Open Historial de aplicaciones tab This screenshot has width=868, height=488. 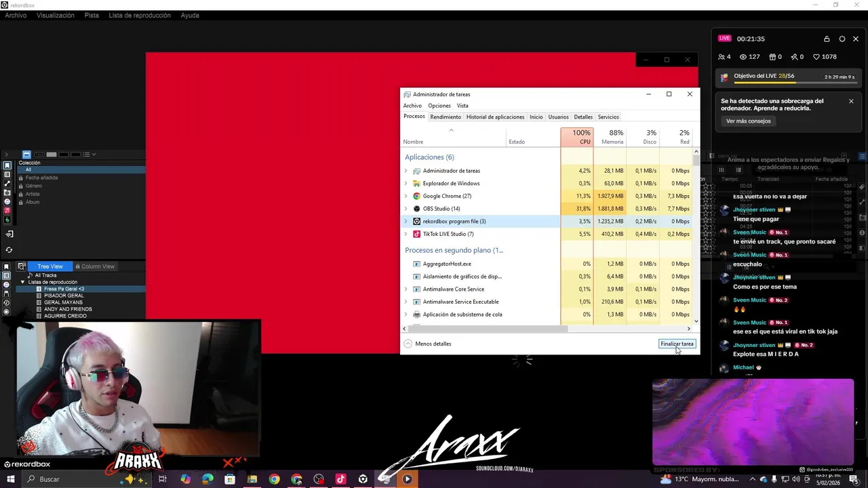coord(495,117)
